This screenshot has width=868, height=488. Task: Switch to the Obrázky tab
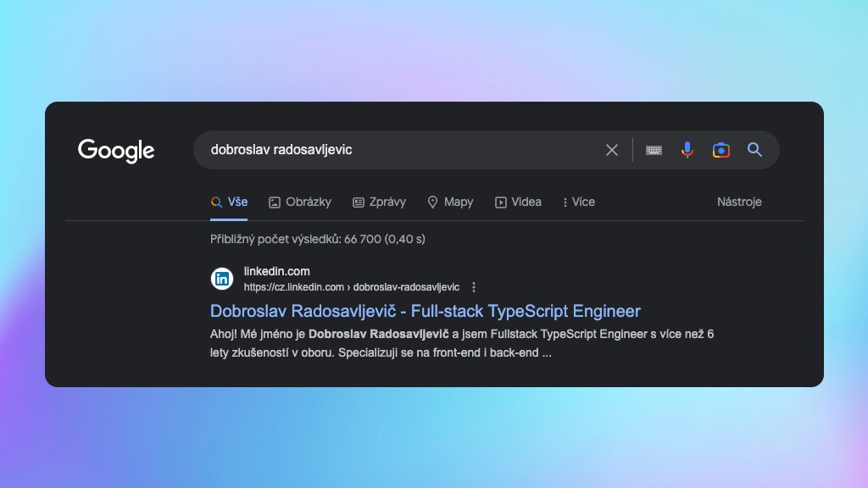(300, 202)
